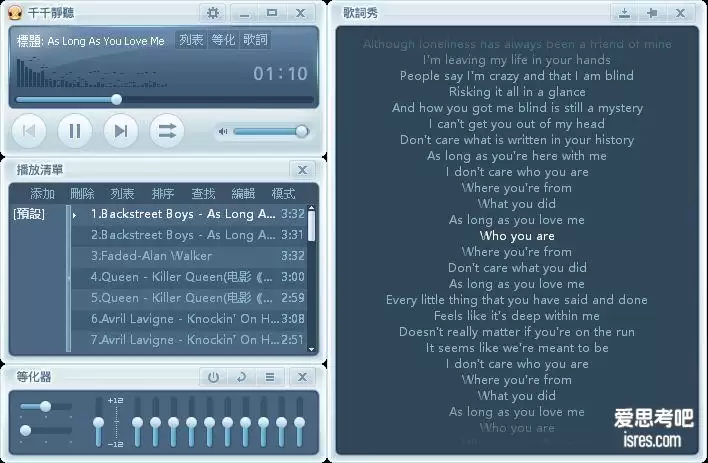Click the last equalizer band slider
708x463 pixels.
299,422
